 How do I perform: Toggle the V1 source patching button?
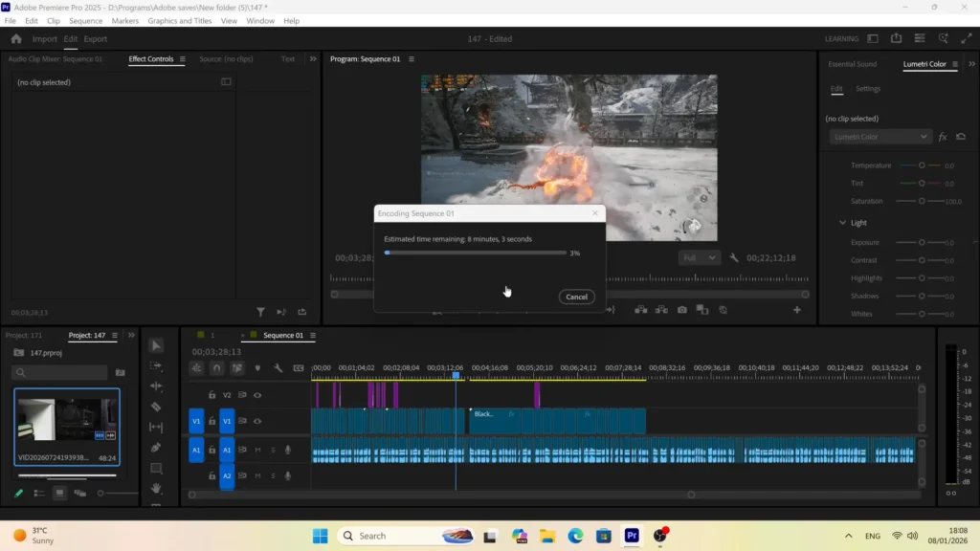tap(196, 421)
